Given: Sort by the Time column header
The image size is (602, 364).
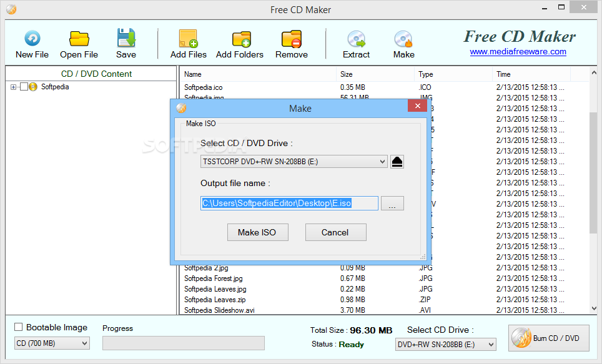Looking at the screenshot, I should coord(531,74).
